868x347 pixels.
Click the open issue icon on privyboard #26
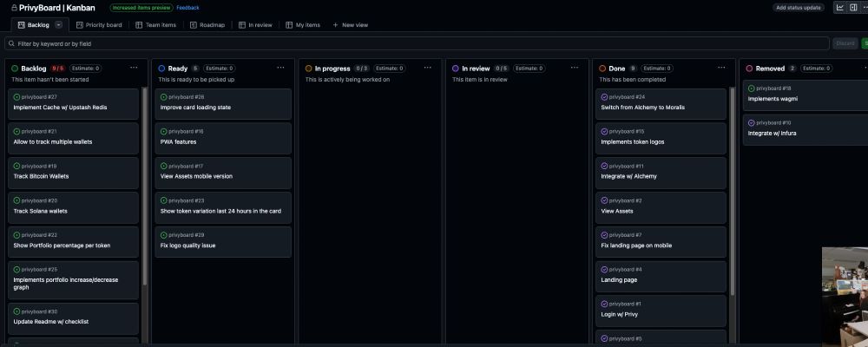click(x=164, y=97)
